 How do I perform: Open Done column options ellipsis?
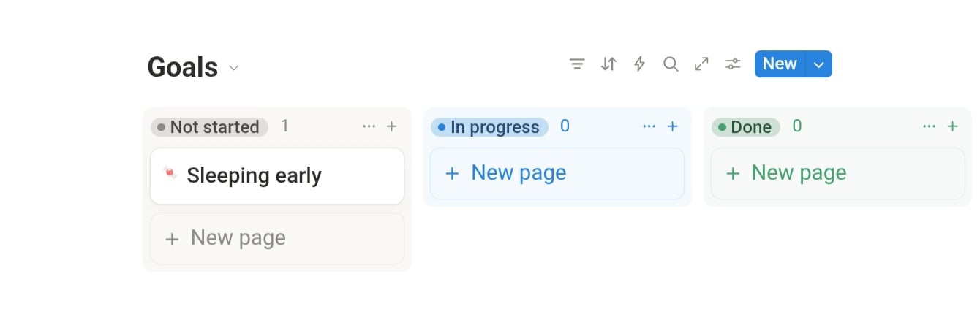930,126
